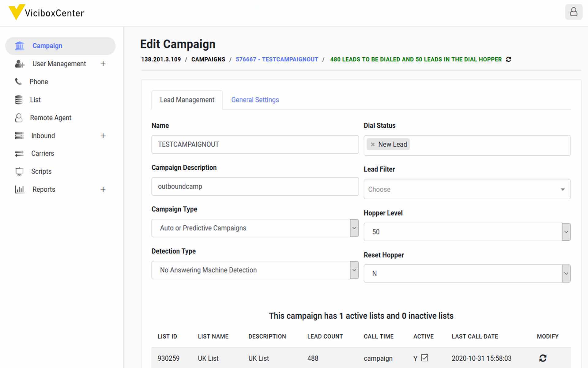Open the Lead Filter Choose dropdown
This screenshot has height=368, width=588.
467,189
